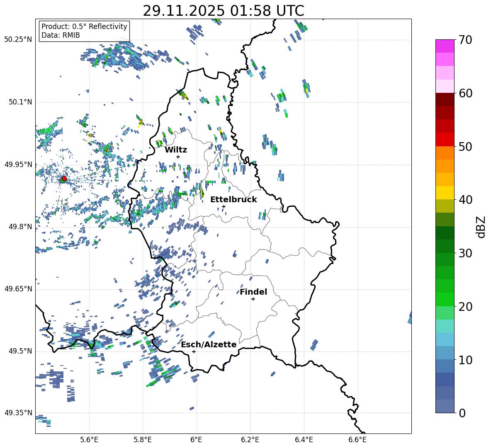Click the cross marker below Wiltz
The height and width of the screenshot is (448, 491).
click(178, 157)
